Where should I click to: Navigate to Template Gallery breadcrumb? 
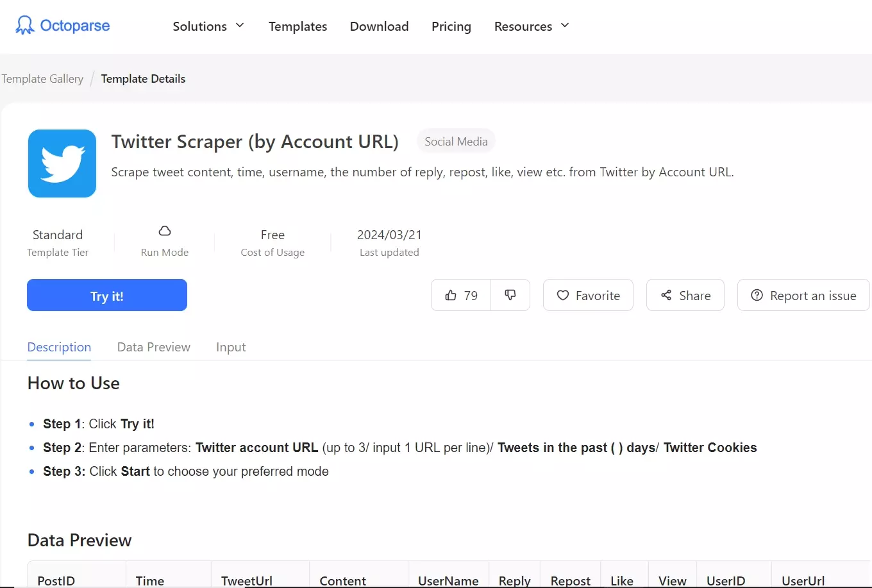click(x=42, y=79)
